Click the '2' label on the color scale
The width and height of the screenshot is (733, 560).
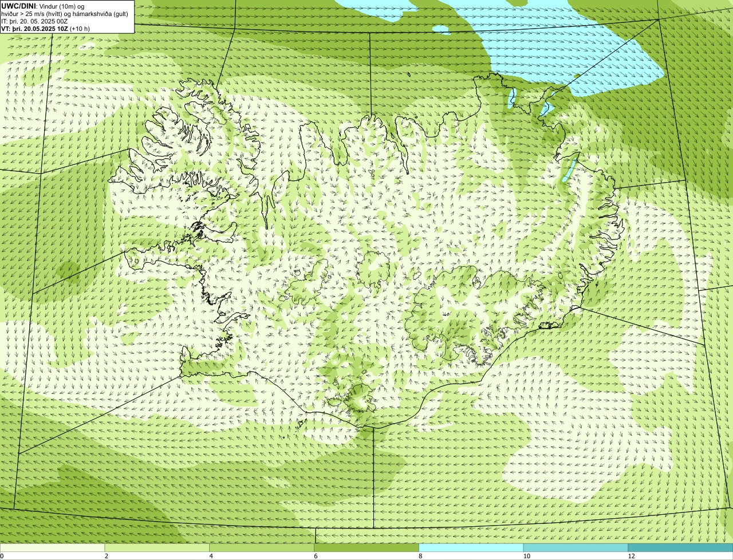click(107, 556)
